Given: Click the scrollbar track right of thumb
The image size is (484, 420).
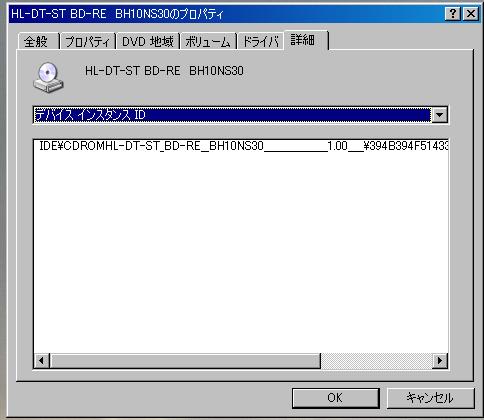Looking at the screenshot, I should coord(376,361).
